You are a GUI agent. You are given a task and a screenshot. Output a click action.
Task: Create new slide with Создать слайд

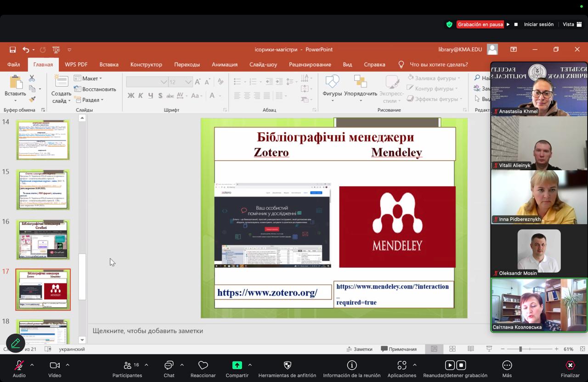61,89
